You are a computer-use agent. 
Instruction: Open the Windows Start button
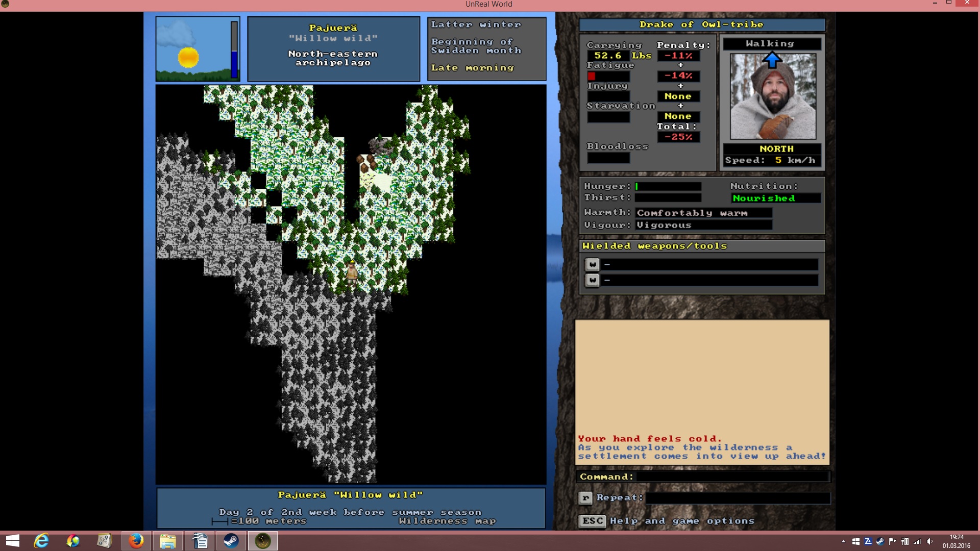12,541
